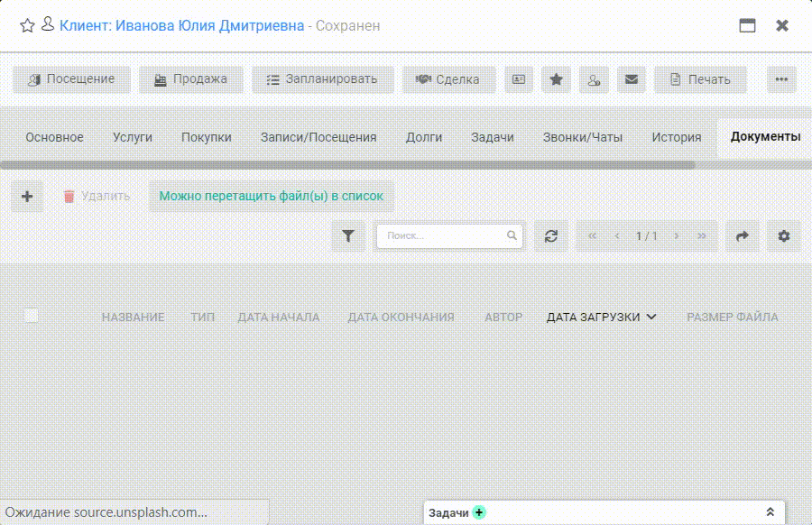Click the ID card icon button
This screenshot has height=525, width=812.
click(x=519, y=79)
